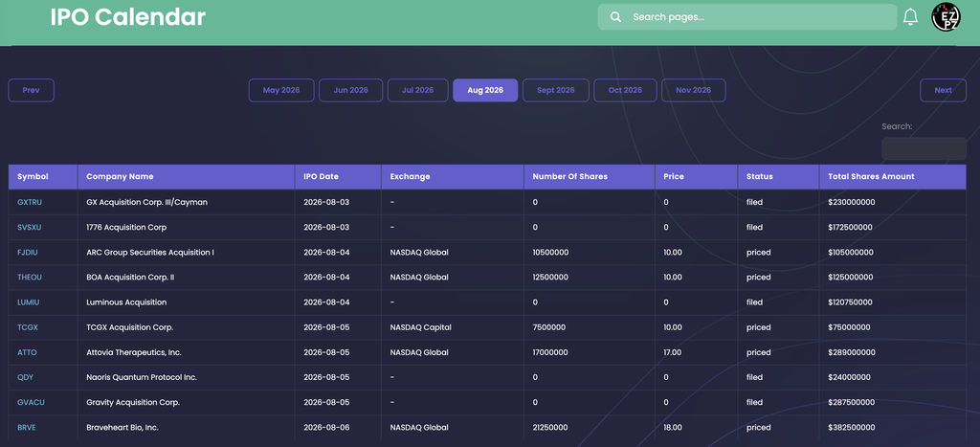Sort by the Exchange column header
The image size is (980, 447).
pos(453,177)
